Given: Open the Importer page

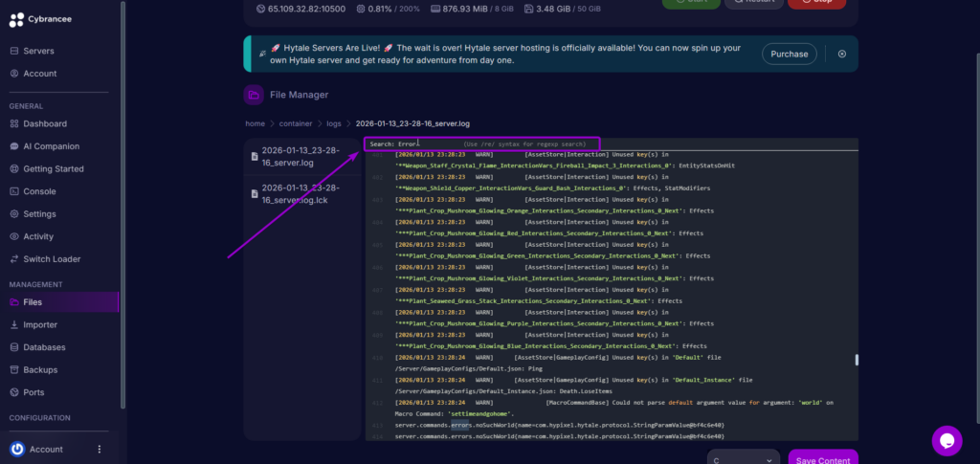Looking at the screenshot, I should coord(40,324).
